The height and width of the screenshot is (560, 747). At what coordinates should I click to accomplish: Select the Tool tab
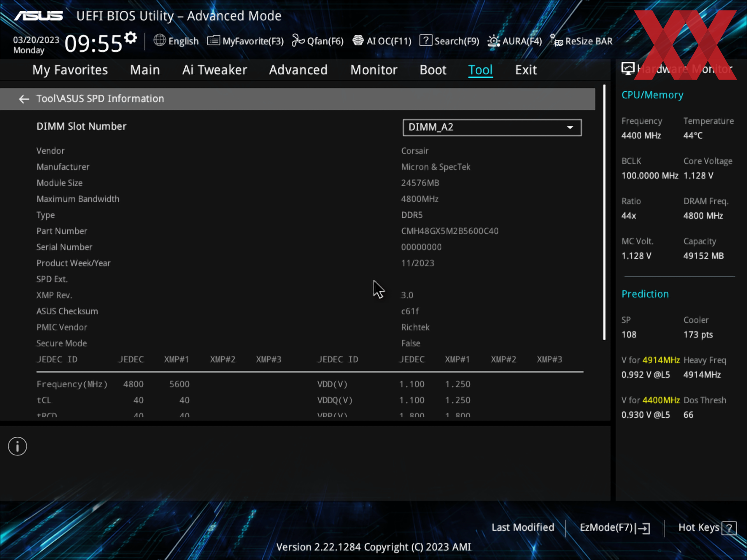click(480, 70)
